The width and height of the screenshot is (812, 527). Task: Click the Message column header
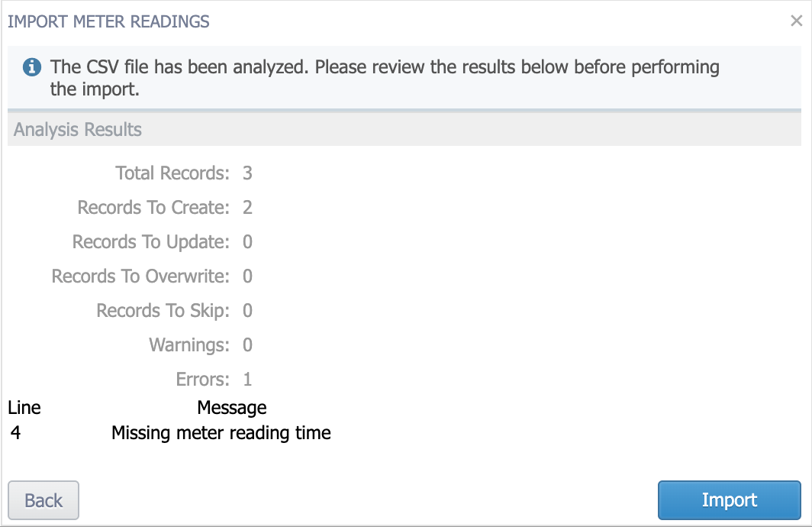(232, 408)
